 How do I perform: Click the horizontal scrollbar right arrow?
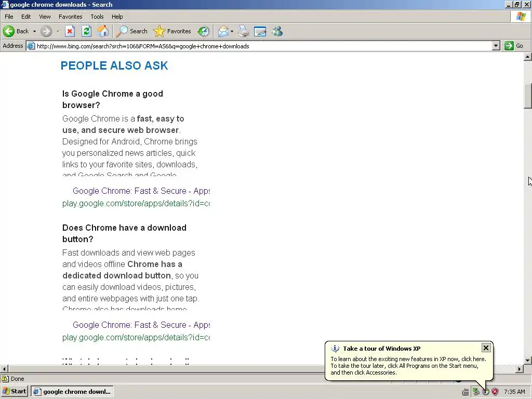[x=520, y=369]
